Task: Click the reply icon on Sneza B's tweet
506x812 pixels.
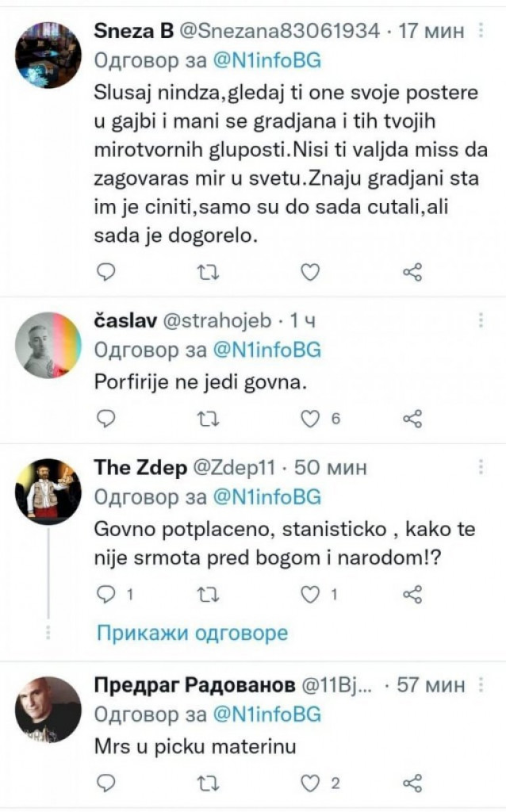Action: (x=105, y=272)
